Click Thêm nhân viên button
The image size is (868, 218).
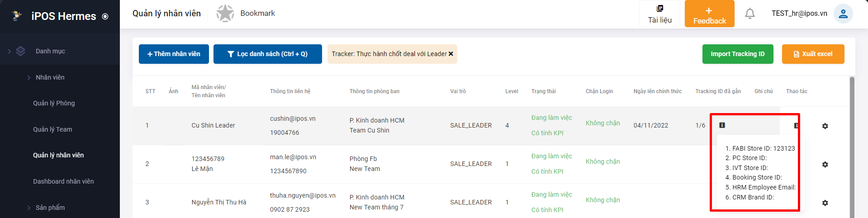(x=174, y=54)
